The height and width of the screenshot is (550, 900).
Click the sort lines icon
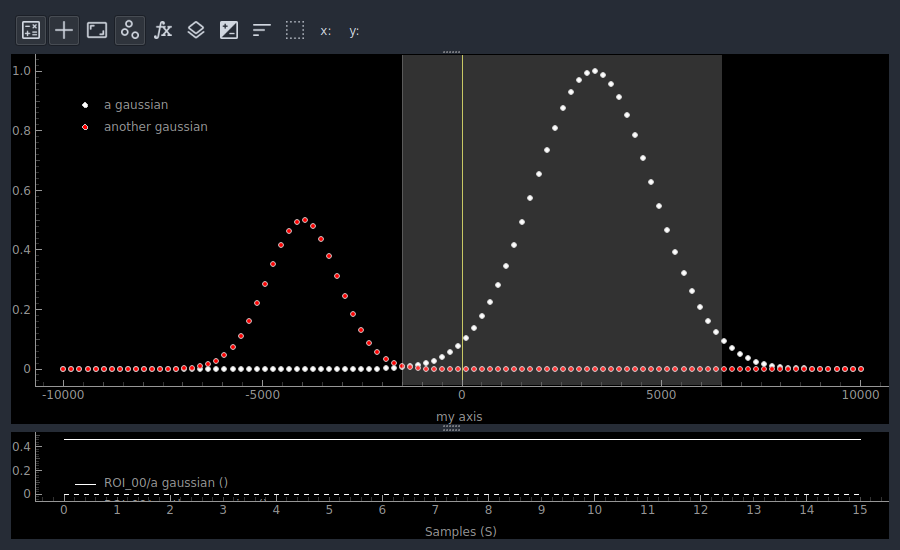tap(262, 30)
